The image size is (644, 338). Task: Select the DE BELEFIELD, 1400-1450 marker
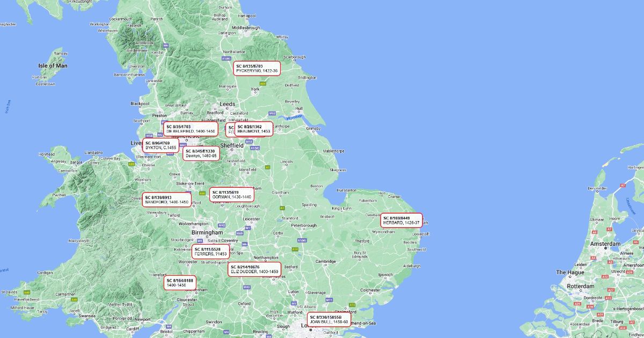point(191,129)
